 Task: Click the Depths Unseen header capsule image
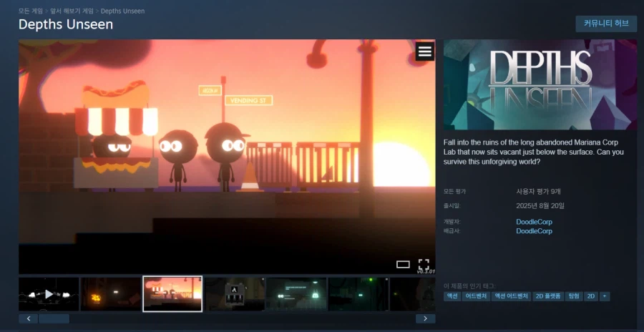(x=540, y=84)
